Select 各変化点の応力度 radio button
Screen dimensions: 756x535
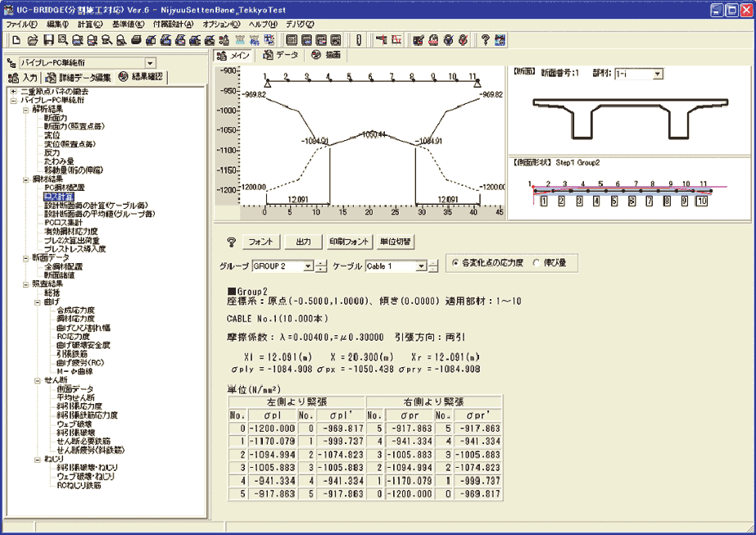(x=455, y=263)
